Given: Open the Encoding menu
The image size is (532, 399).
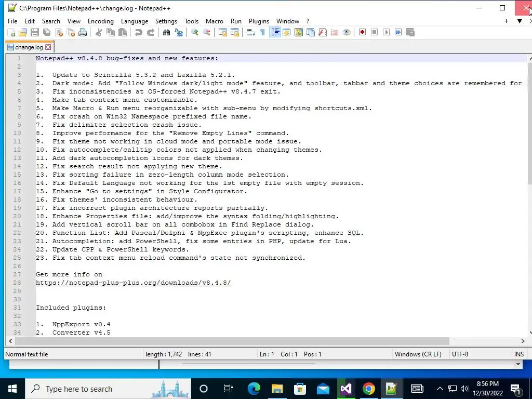Looking at the screenshot, I should [100, 21].
